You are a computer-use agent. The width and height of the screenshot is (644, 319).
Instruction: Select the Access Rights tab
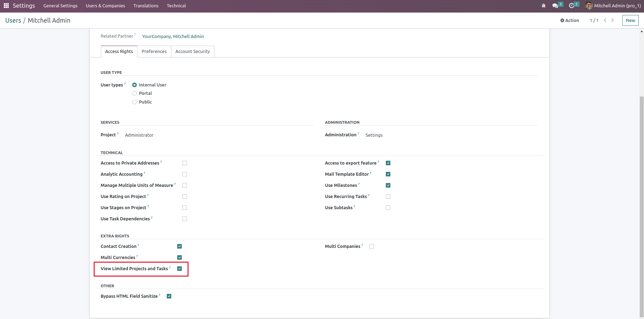[119, 51]
